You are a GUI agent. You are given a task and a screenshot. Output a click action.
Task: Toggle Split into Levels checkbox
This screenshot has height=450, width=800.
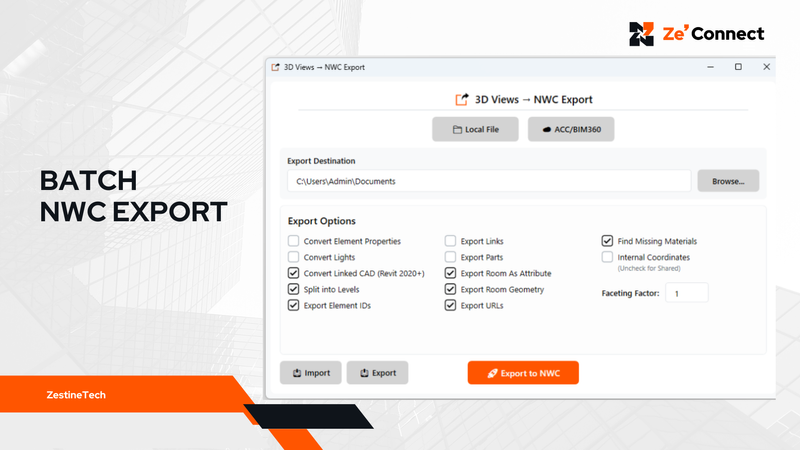293,289
